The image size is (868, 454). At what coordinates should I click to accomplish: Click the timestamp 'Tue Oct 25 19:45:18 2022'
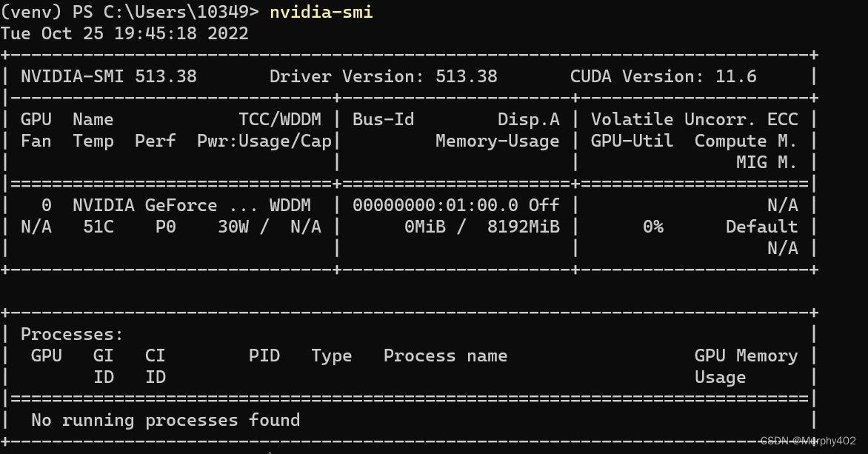point(124,33)
